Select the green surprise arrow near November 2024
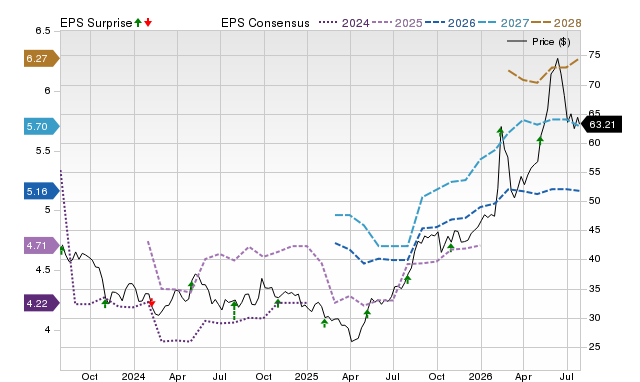The height and width of the screenshot is (382, 640). (278, 303)
